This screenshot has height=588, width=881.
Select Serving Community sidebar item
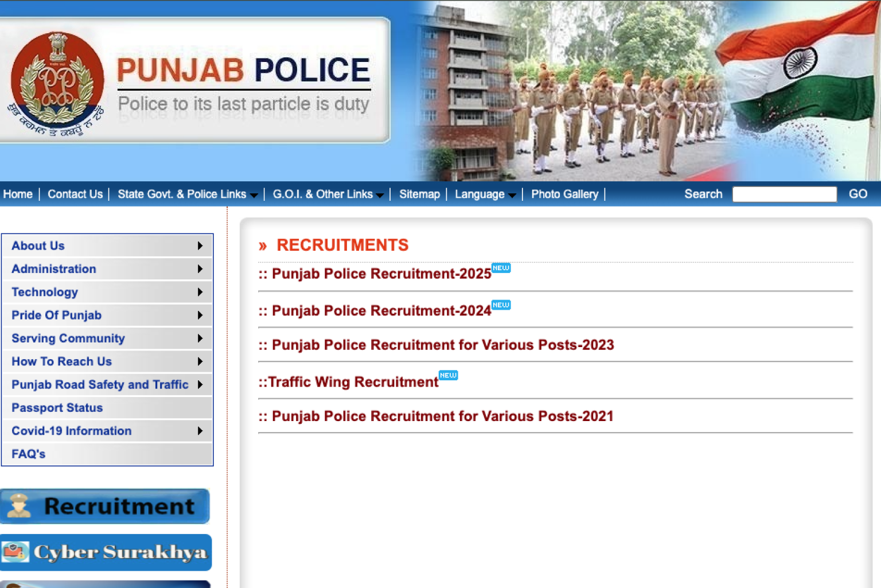click(x=107, y=338)
